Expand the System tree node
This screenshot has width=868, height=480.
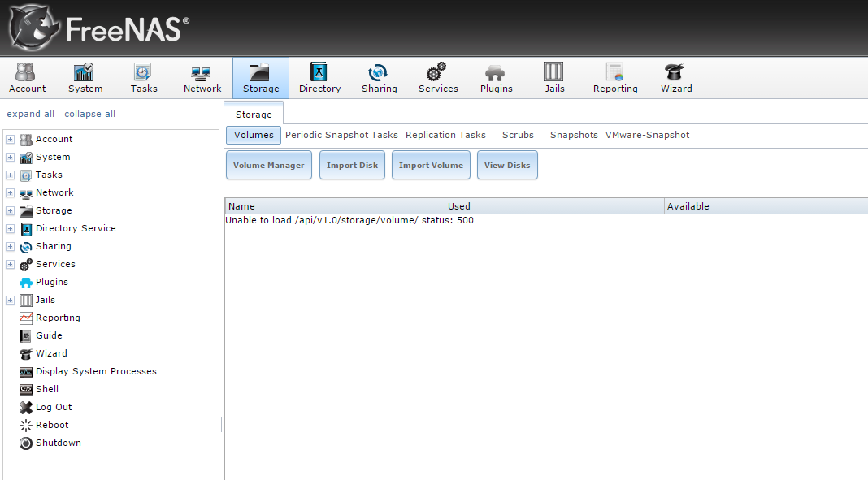10,157
